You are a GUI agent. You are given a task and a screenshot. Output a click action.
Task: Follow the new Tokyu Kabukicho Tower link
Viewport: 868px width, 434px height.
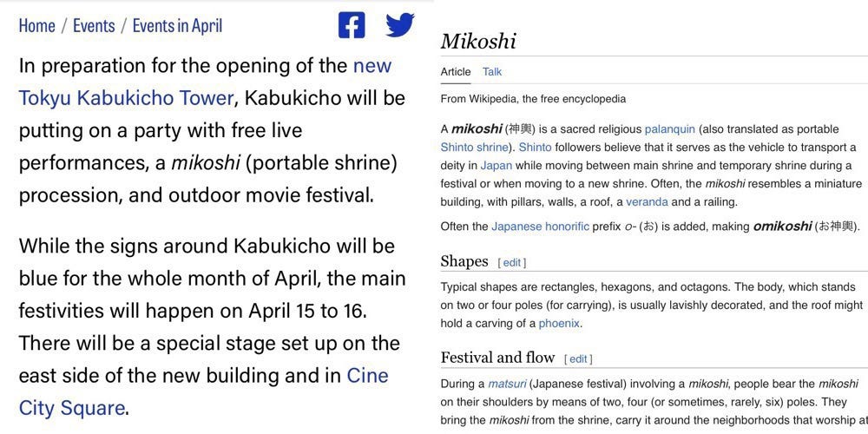point(126,98)
